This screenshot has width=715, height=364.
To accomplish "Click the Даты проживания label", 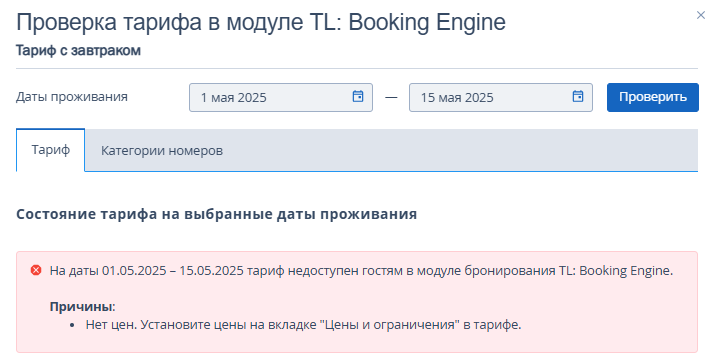I will coord(72,97).
